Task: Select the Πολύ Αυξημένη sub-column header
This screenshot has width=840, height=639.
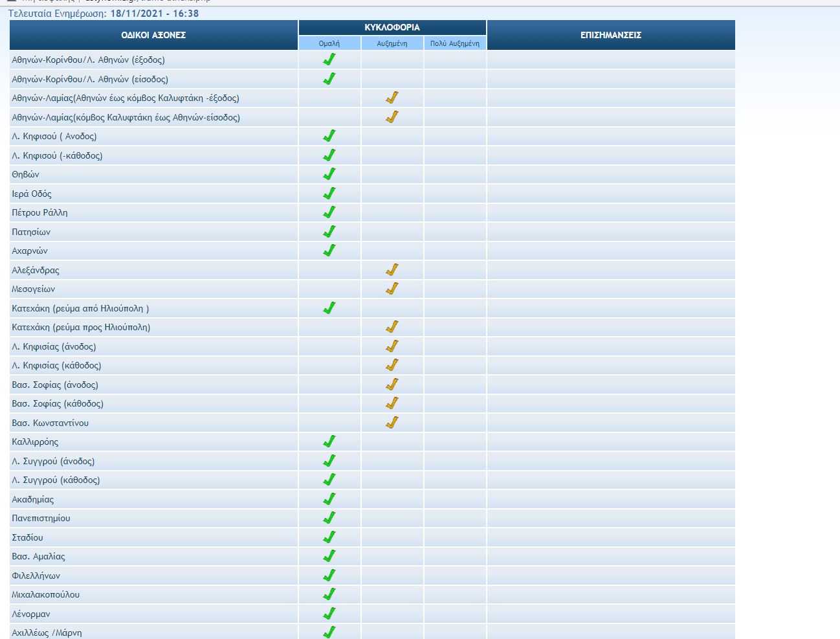Action: click(455, 43)
